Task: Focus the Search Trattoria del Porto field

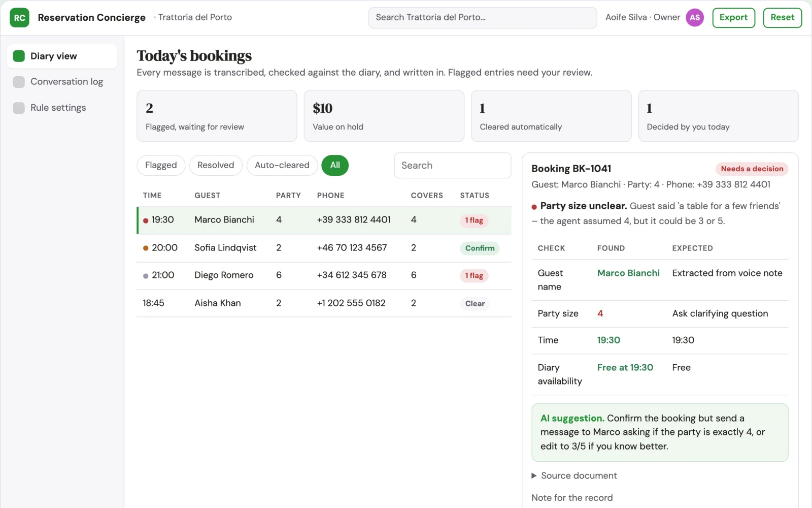Action: pos(482,18)
